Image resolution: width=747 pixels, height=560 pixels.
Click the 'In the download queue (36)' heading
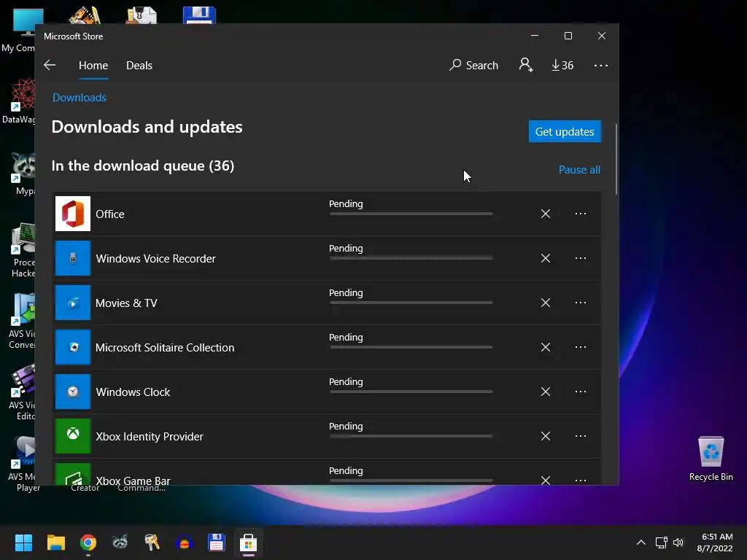point(143,166)
